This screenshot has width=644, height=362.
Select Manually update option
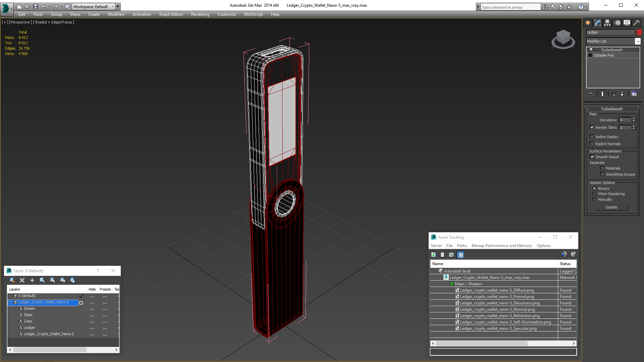coord(594,199)
